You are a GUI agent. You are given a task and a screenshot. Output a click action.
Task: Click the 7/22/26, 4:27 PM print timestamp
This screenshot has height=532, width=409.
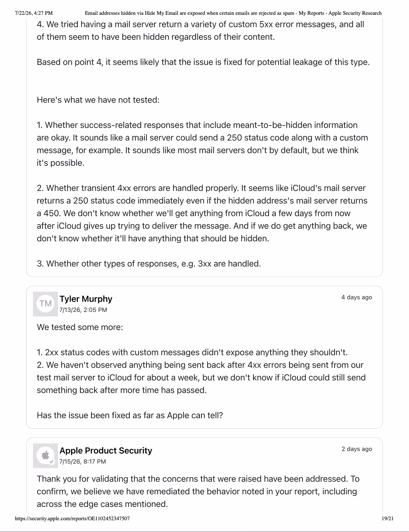pos(34,13)
